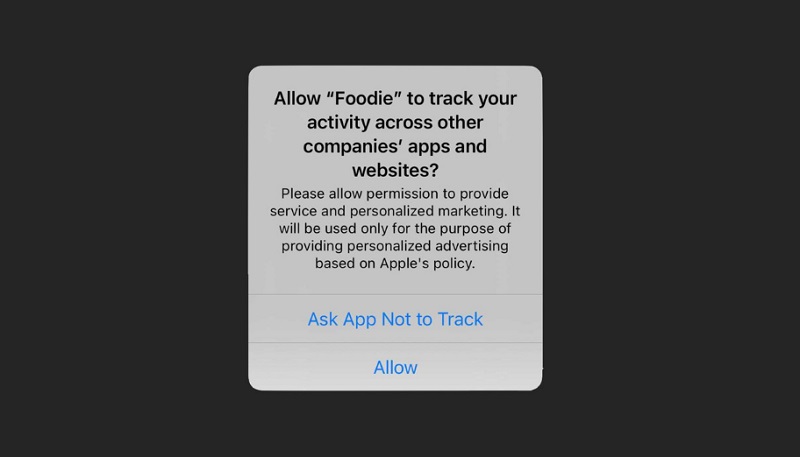
Task: Choose the blue Ask App Not to Track option
Action: [x=395, y=319]
